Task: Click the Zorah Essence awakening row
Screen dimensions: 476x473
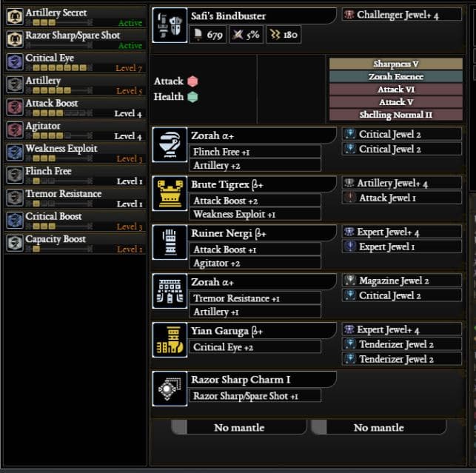Action: click(396, 76)
